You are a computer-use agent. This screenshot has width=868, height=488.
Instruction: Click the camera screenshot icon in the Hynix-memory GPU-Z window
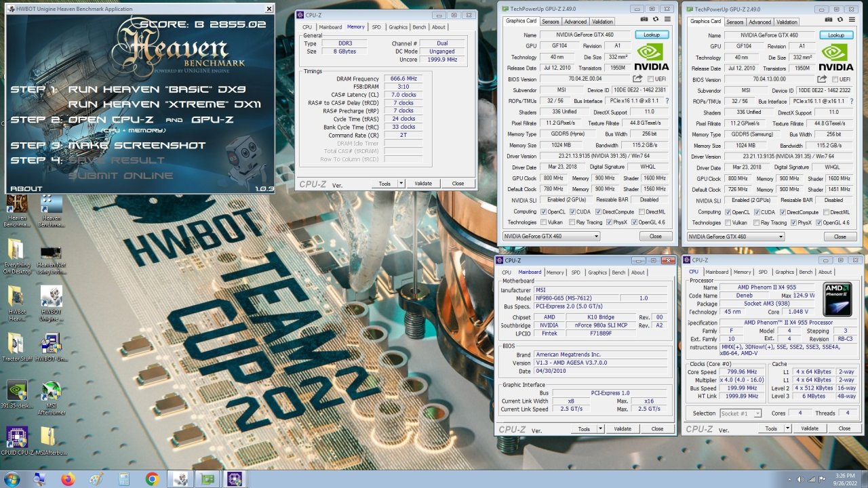click(x=644, y=20)
